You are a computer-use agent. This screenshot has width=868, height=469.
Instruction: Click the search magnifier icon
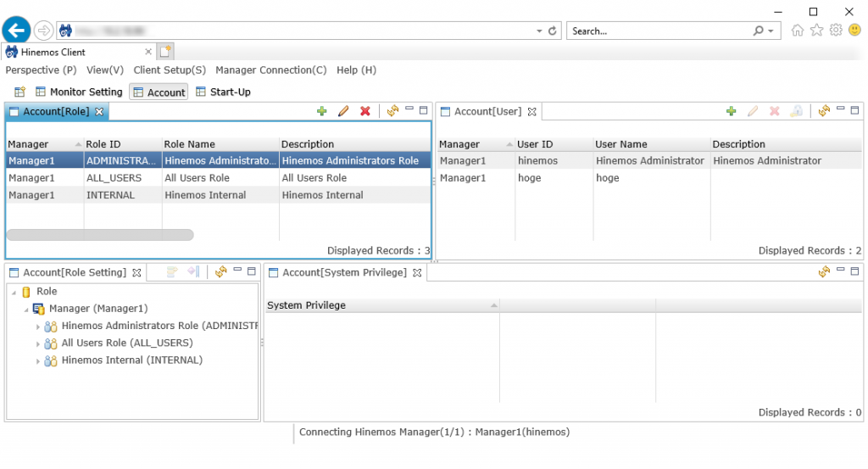759,31
